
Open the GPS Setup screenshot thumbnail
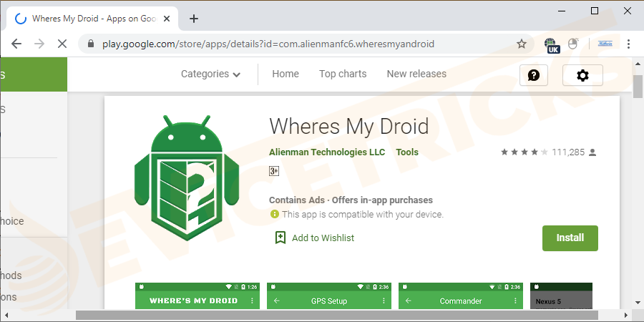point(329,296)
